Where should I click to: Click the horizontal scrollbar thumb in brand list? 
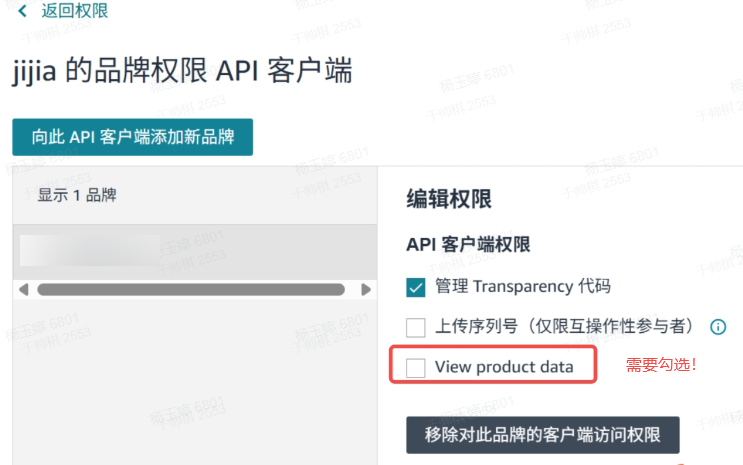click(191, 290)
